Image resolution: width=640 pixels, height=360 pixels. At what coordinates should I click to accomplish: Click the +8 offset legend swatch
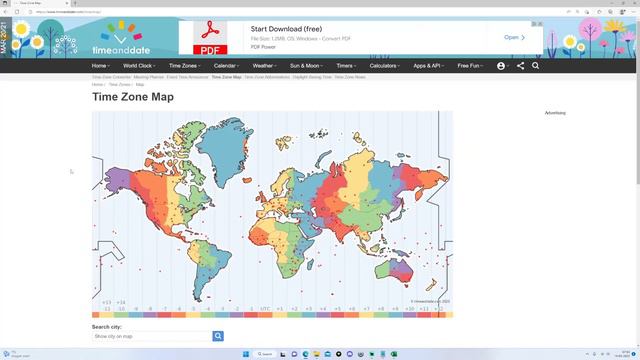[x=381, y=315]
